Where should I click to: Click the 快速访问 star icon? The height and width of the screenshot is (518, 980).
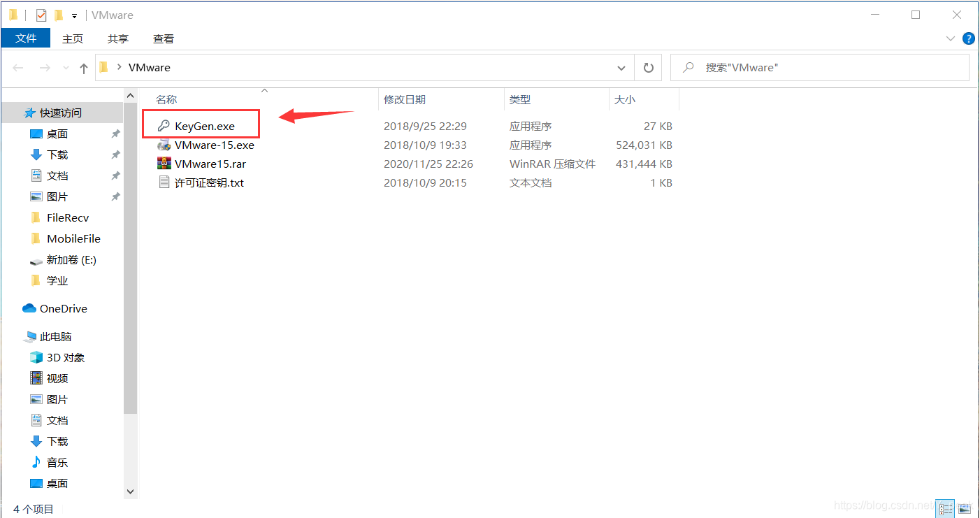tap(29, 113)
